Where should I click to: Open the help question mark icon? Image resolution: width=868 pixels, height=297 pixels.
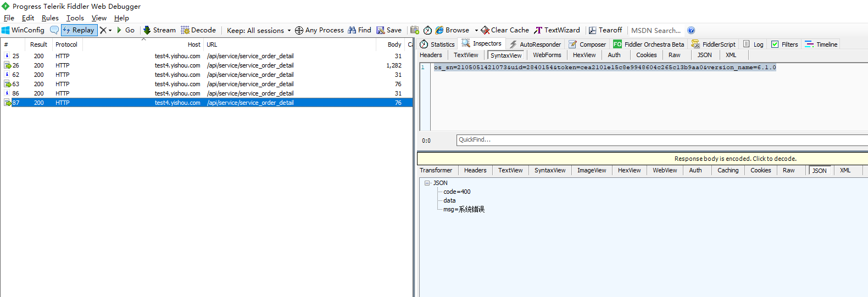691,30
